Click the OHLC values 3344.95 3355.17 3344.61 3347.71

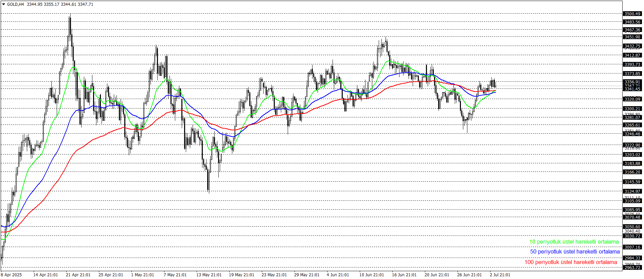tap(60, 4)
